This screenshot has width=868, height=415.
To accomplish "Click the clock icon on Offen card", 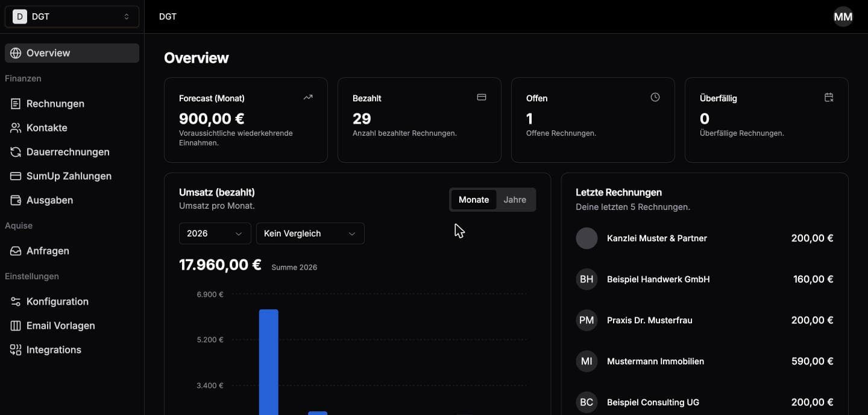I will coord(655,97).
